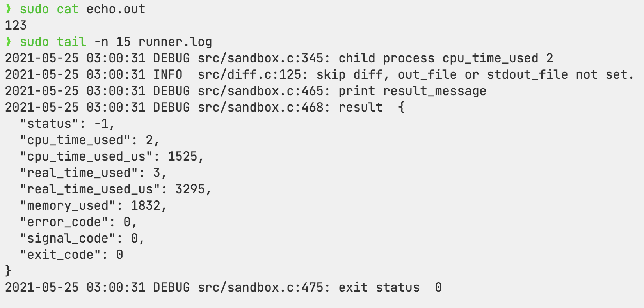
Task: Click the green prompt arrow before 'sudo cat'
Action: 9,9
